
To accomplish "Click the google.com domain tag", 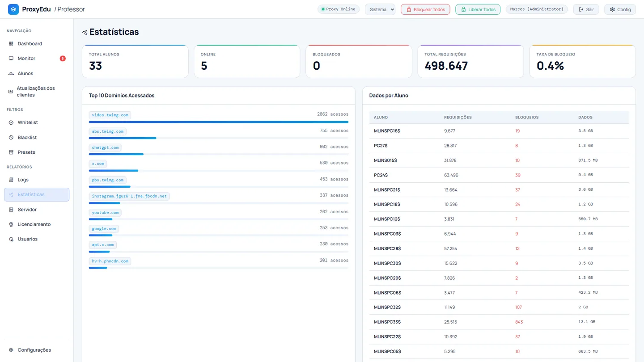I will pos(104,229).
